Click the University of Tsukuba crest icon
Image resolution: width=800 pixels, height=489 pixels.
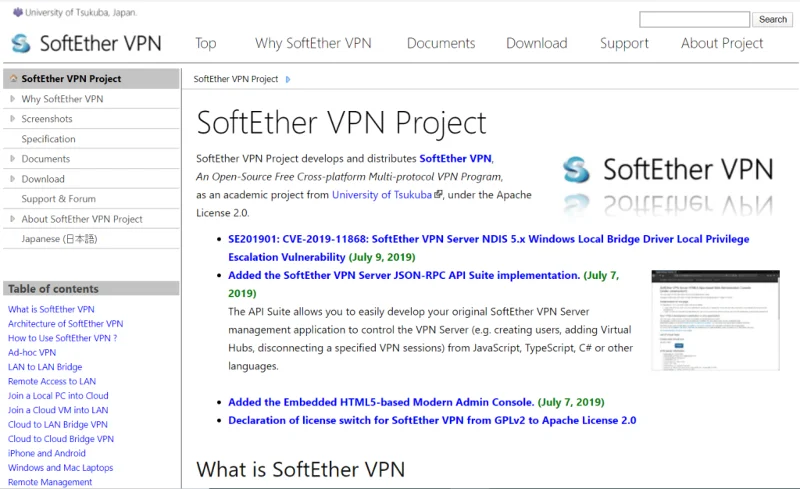(18, 12)
